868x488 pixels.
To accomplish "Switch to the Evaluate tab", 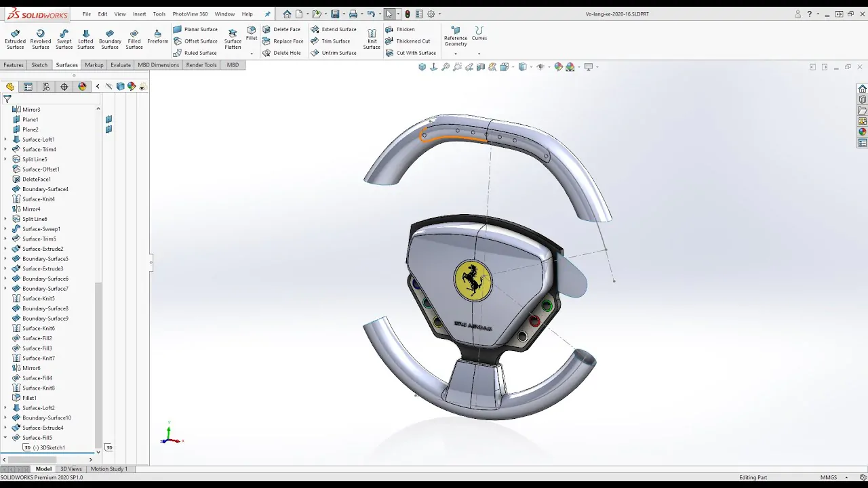I will 121,65.
